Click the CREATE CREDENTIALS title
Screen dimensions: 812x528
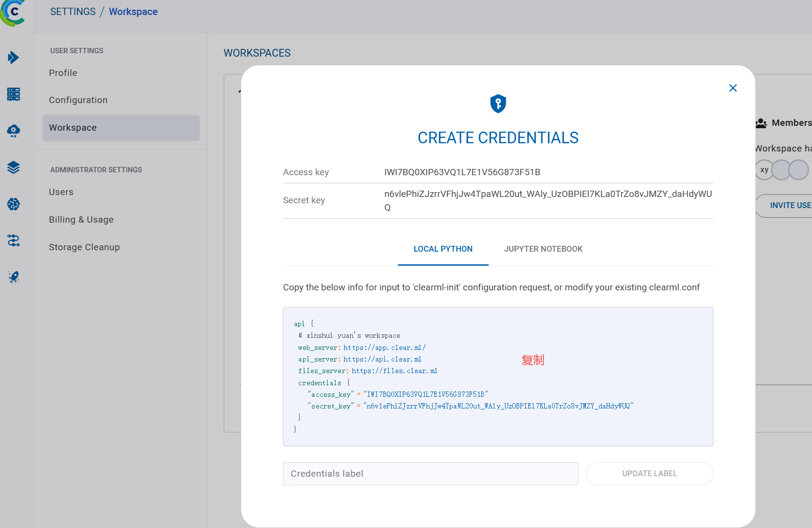[x=498, y=138]
